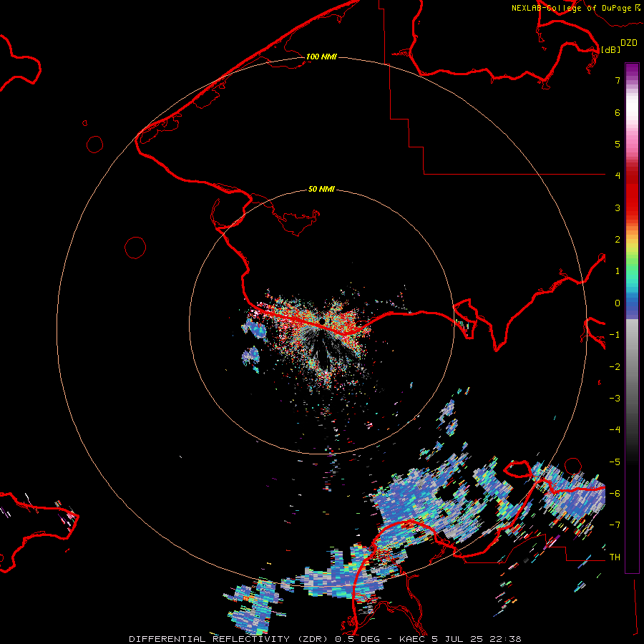Click the 3 value on the color scale
Viewport: 644px width, 644px height.
pyautogui.click(x=618, y=208)
